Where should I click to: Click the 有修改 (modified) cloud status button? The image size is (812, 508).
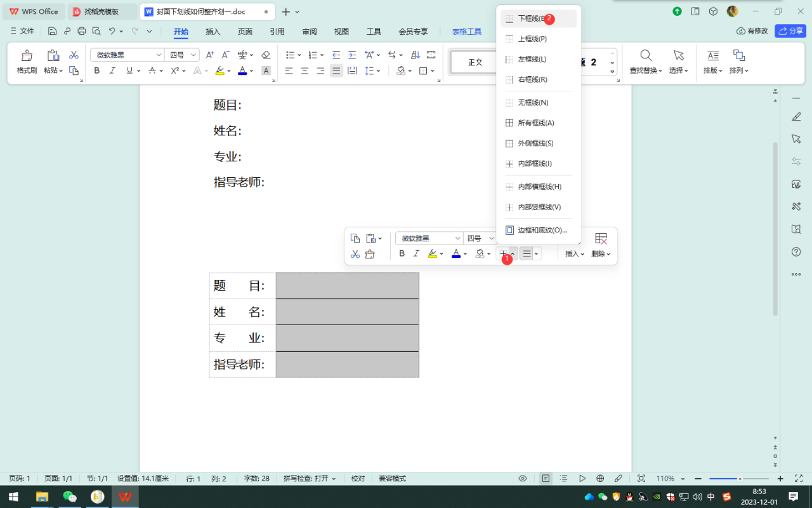pyautogui.click(x=752, y=30)
